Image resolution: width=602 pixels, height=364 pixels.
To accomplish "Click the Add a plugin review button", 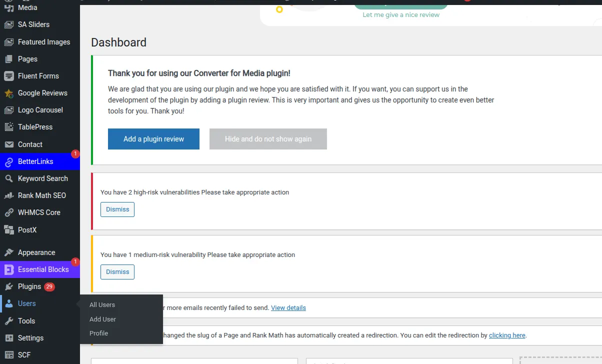I will pos(153,139).
